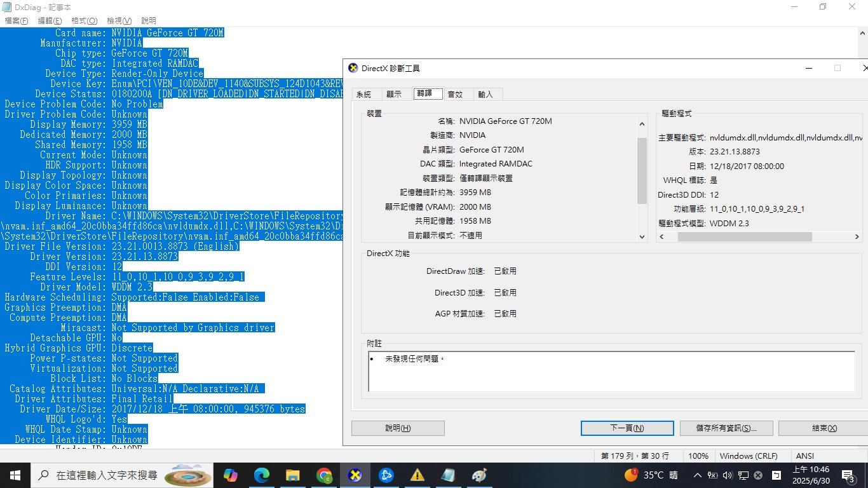Click the DirectX diagnostic tool taskbar icon

pos(355,475)
